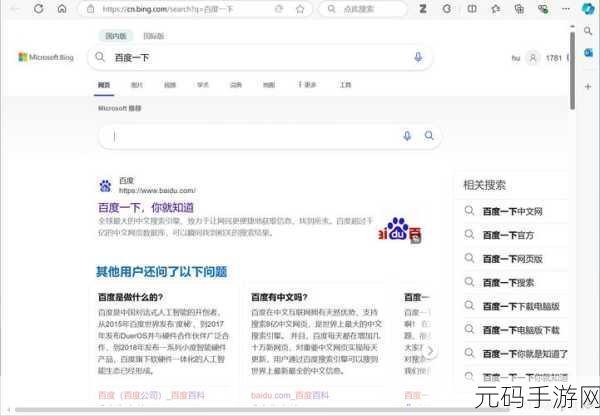
Task: Click the user profile avatar icon
Action: click(533, 58)
